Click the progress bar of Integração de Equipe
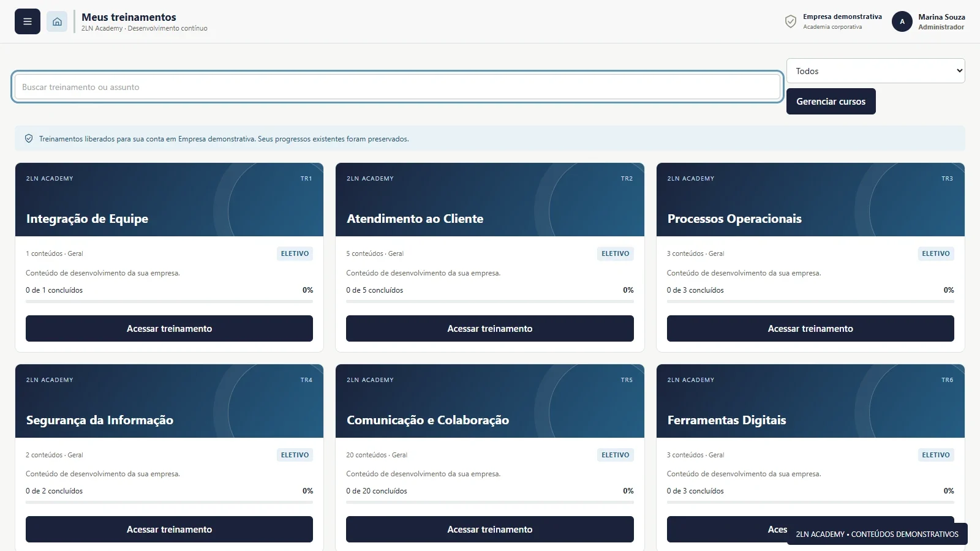 pos(169,301)
